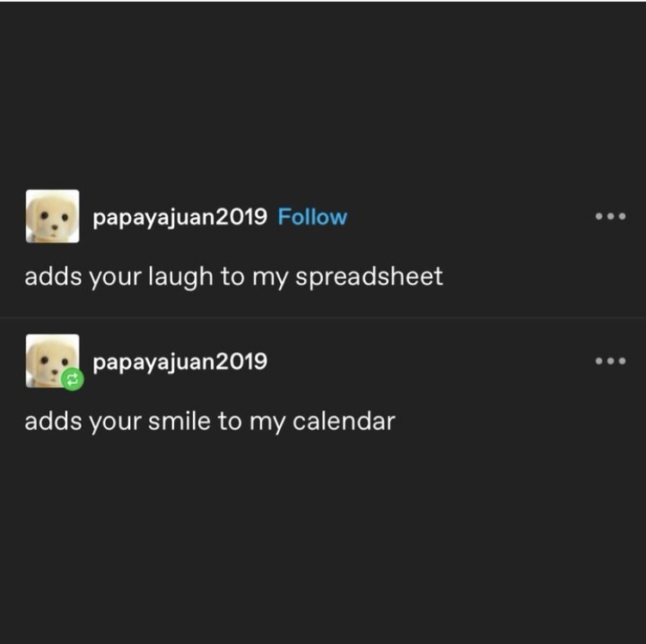Click the empty area above the first post

click(323, 95)
